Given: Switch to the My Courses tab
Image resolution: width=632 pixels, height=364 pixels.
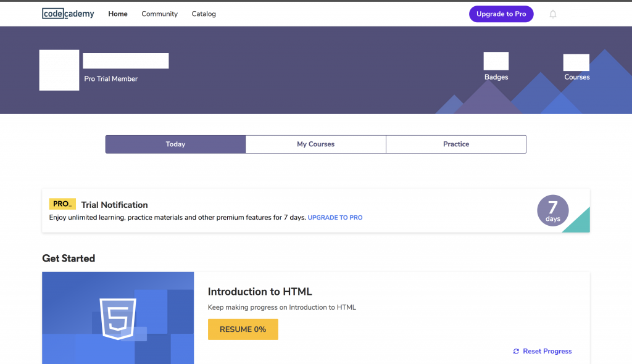Looking at the screenshot, I should [315, 144].
